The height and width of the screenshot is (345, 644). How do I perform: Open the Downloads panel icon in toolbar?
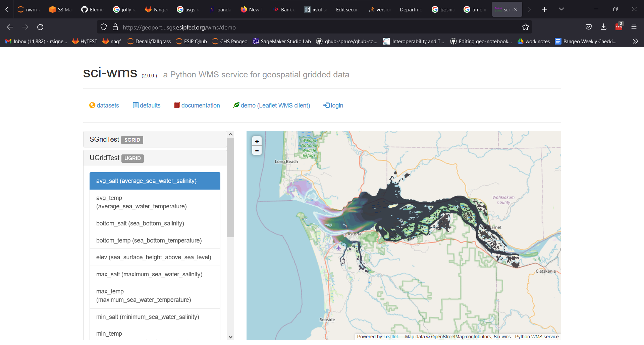[x=604, y=27]
